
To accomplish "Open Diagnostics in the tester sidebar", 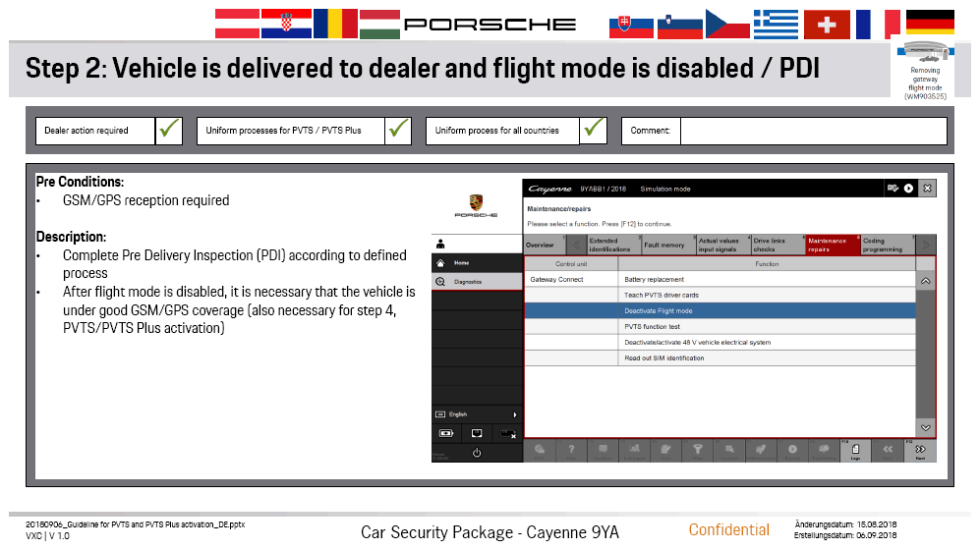I will coord(477,282).
